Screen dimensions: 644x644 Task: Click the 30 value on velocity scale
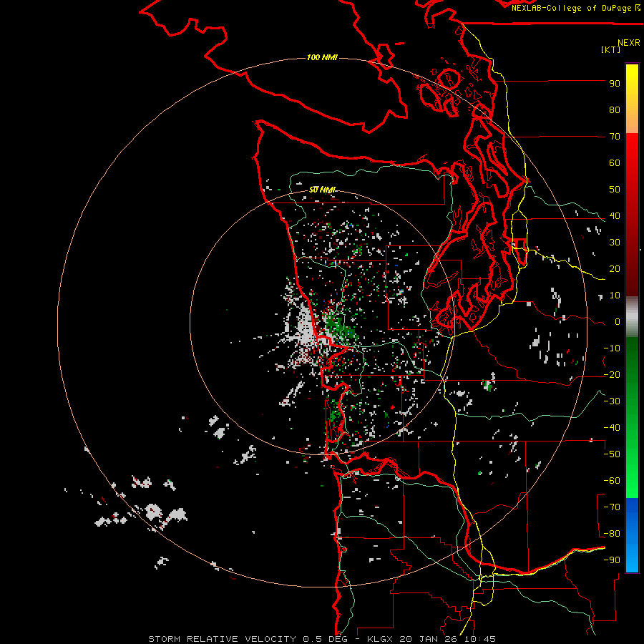tap(615, 243)
